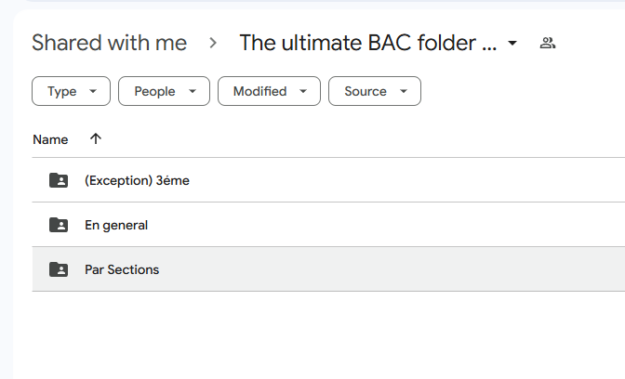The height and width of the screenshot is (379, 625).
Task: Click the Modified filter arrow
Action: [303, 91]
